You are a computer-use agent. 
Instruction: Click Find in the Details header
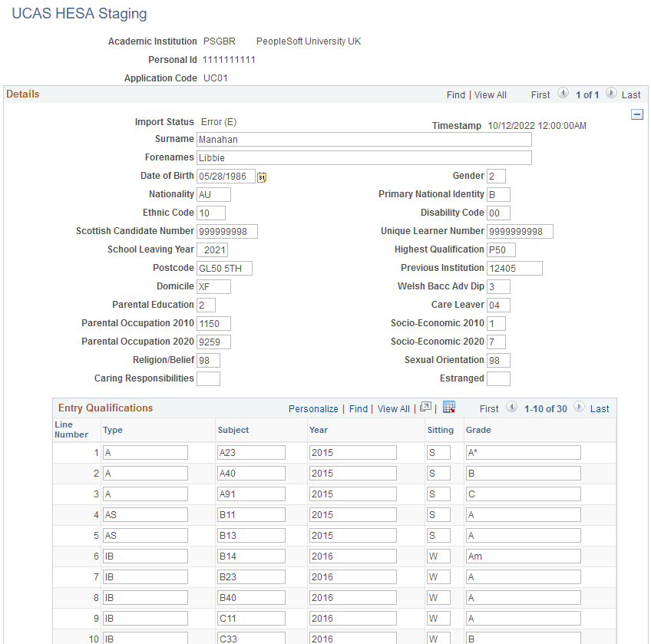[456, 94]
